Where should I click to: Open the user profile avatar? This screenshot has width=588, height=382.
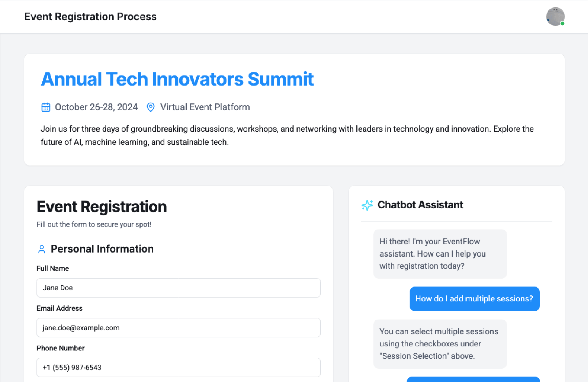[555, 17]
